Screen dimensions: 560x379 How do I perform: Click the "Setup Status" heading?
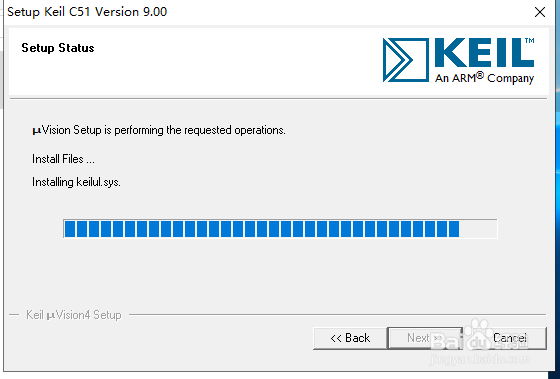[x=58, y=48]
